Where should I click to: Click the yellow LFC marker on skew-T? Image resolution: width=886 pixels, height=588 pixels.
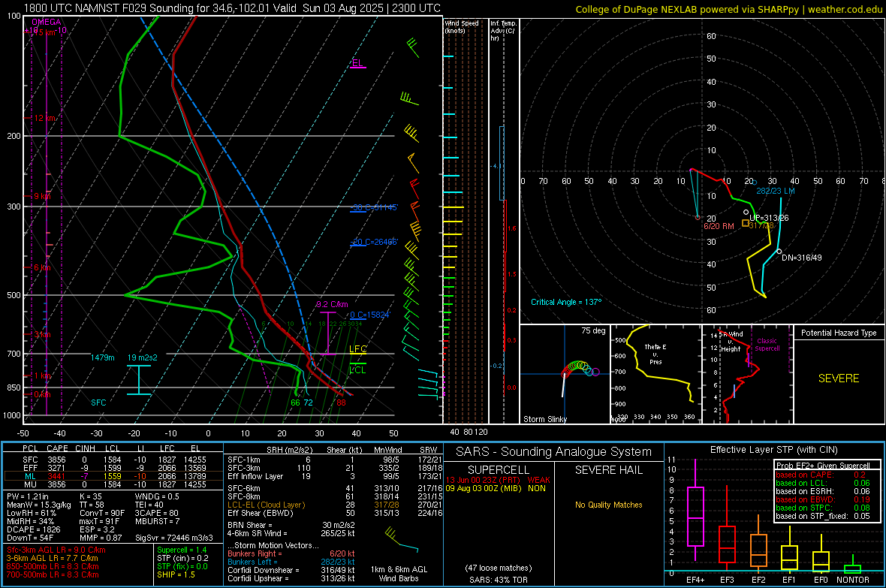[357, 349]
